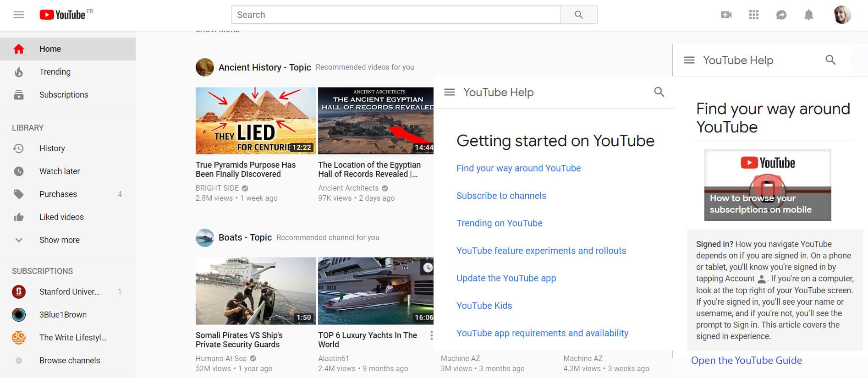Open menu in right YouTube Help panel
868x378 pixels.
tap(689, 60)
